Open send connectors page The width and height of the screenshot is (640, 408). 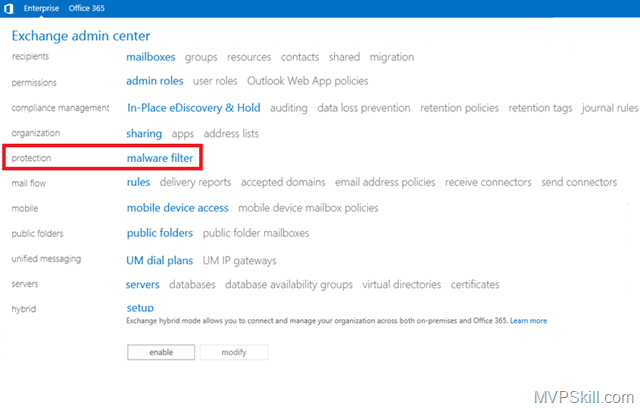(x=578, y=183)
